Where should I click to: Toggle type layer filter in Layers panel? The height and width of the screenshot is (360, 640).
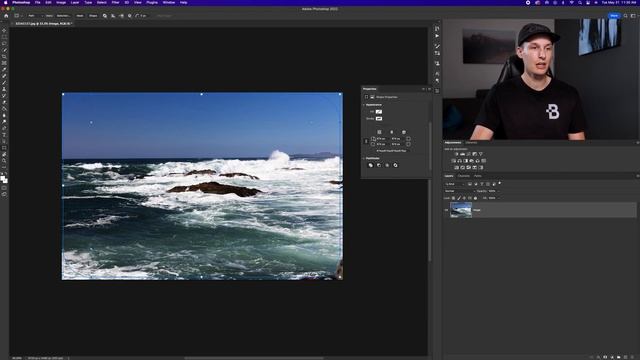click(482, 184)
